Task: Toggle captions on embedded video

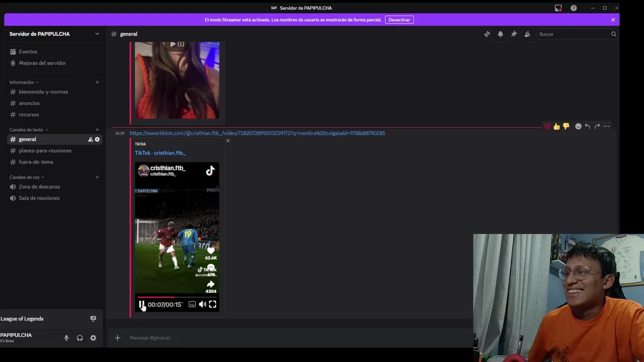Action: click(192, 304)
